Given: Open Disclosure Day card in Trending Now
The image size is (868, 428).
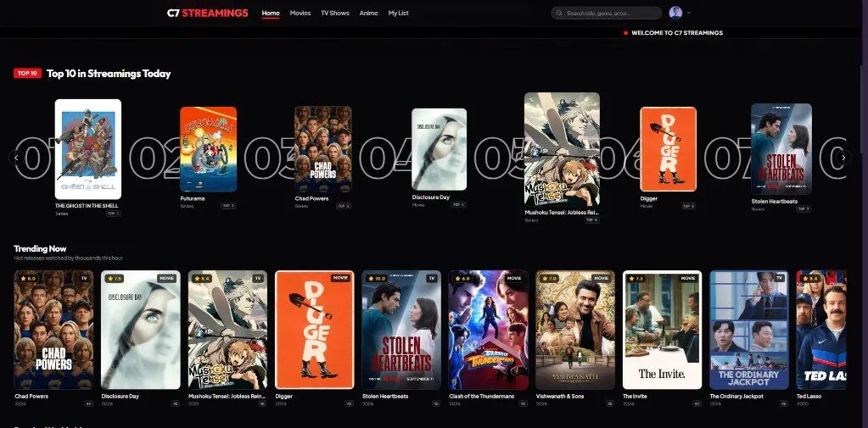Looking at the screenshot, I should [141, 330].
